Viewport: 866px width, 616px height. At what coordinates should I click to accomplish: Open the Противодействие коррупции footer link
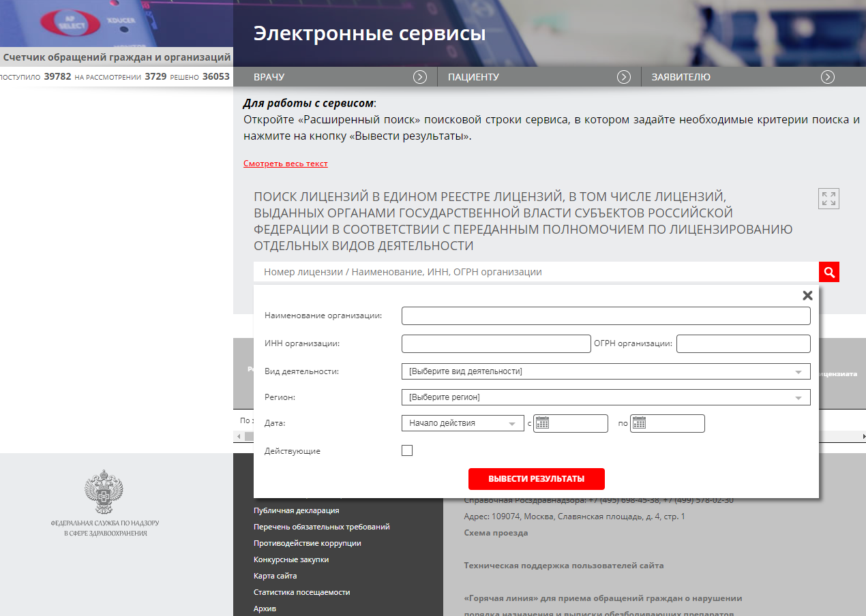coord(307,543)
